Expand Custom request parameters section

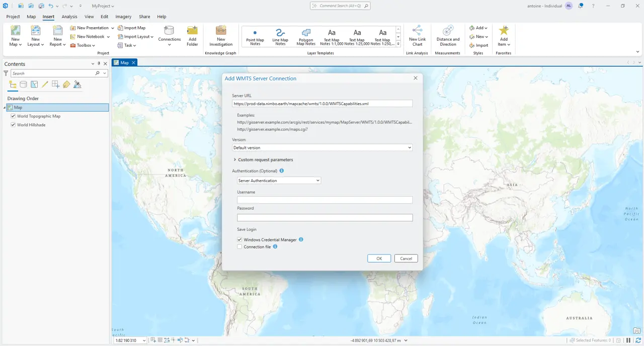point(235,160)
